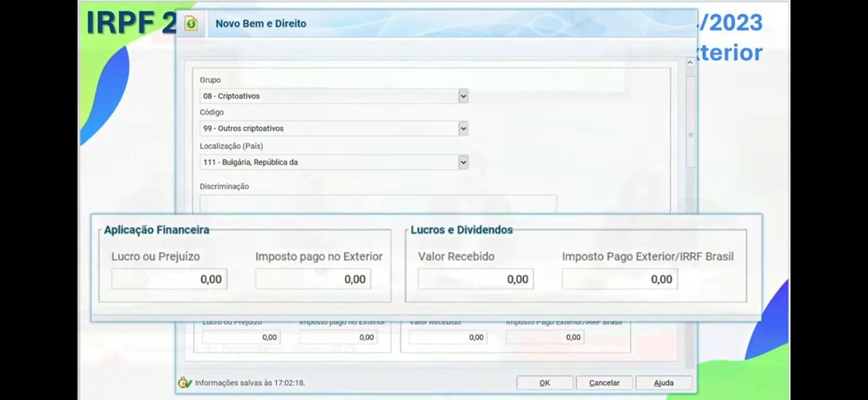Click the magnified Imposto Pago Exterior/IRRF Brasil field
This screenshot has width=868, height=400.
pyautogui.click(x=619, y=279)
